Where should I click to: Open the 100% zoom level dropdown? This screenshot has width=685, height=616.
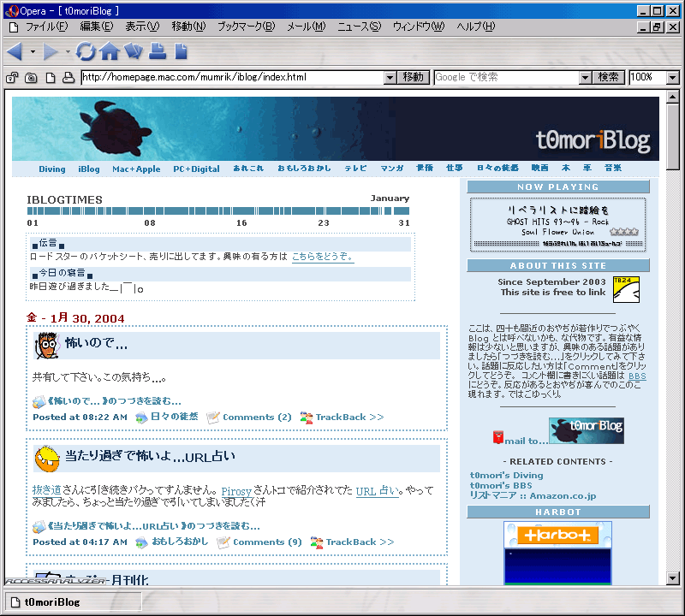[673, 78]
